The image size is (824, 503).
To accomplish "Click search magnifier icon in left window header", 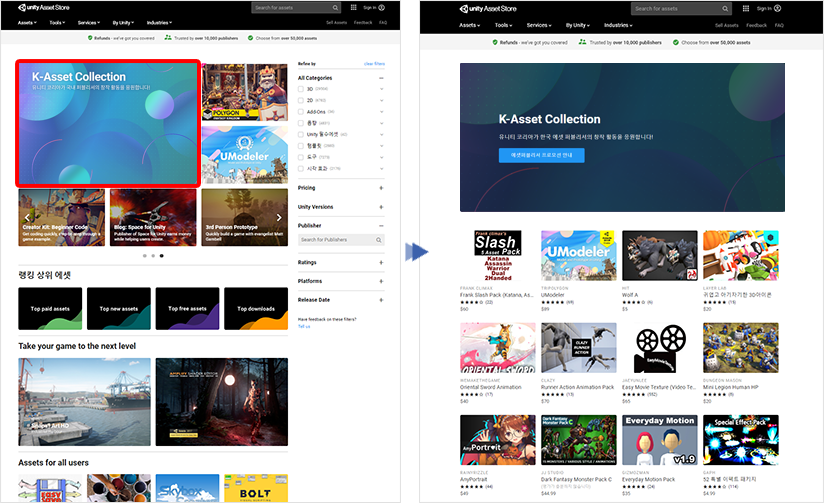I will [335, 7].
